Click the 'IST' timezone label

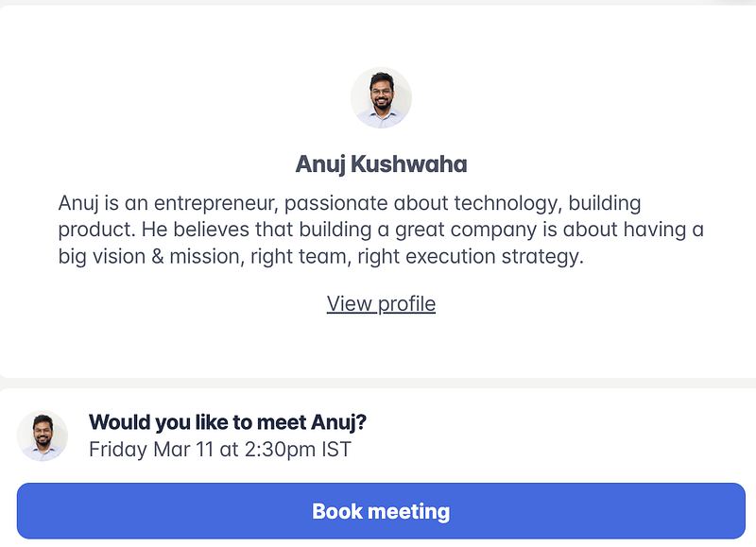(x=335, y=449)
